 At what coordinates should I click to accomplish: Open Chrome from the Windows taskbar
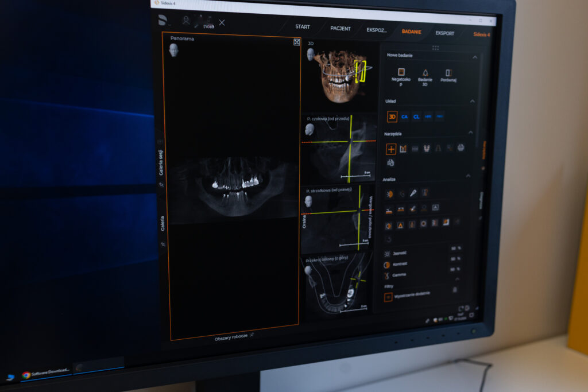[x=26, y=375]
